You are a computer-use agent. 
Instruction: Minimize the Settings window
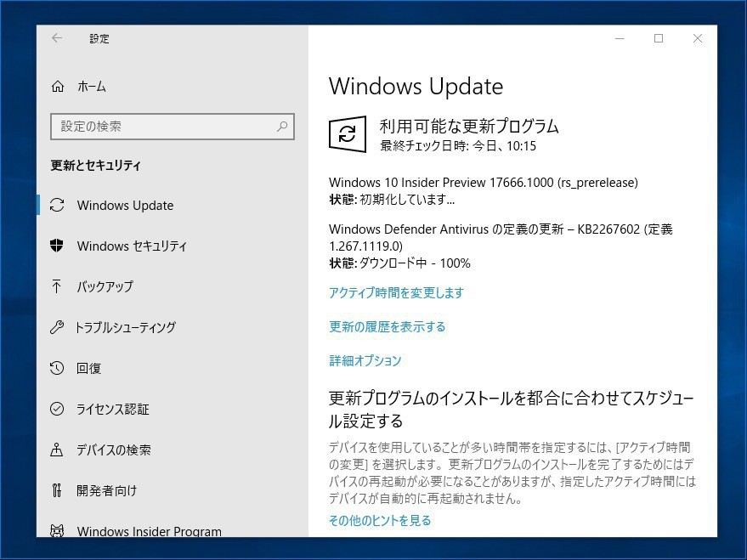(620, 38)
